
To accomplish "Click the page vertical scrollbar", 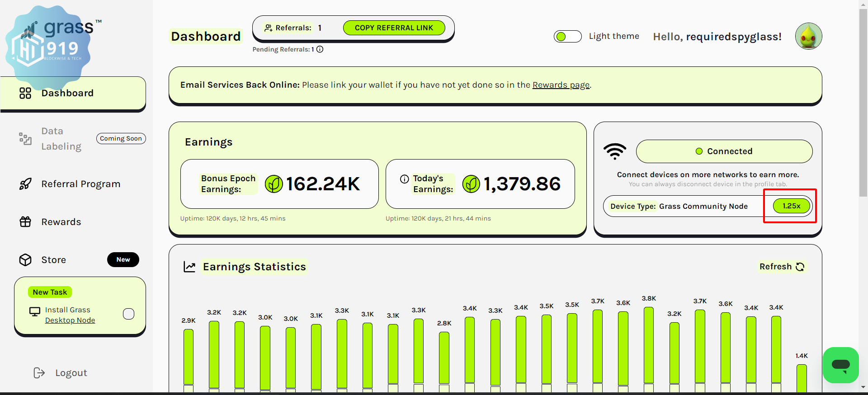I will point(863,103).
